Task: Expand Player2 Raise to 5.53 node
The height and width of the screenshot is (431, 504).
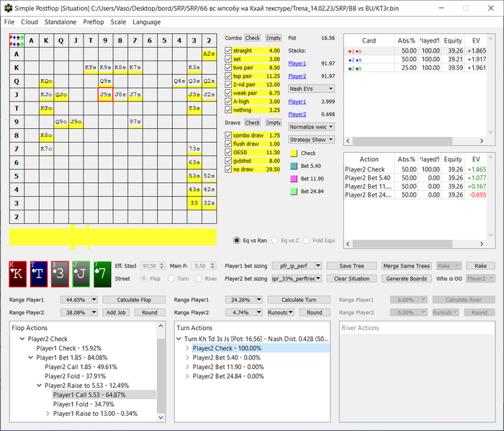Action: click(x=39, y=386)
